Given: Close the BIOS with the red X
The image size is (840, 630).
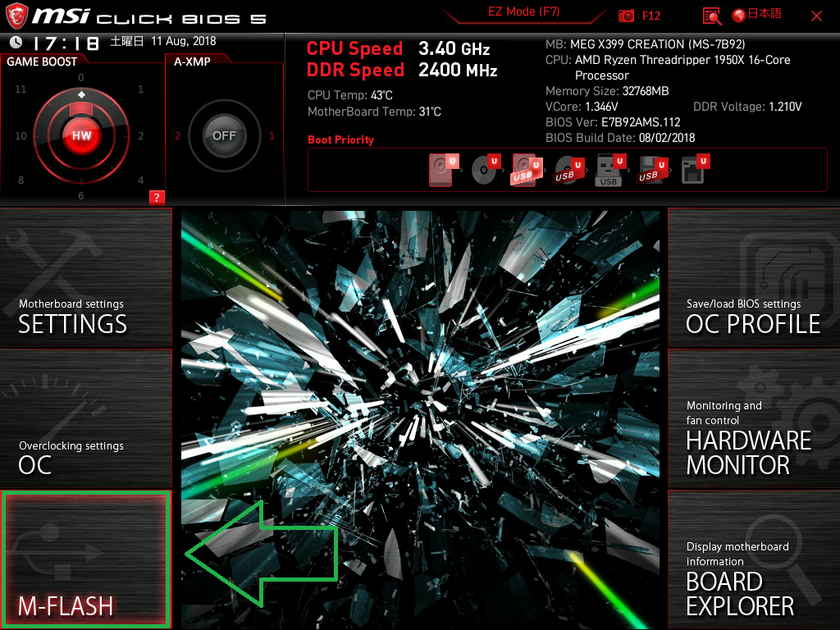Looking at the screenshot, I should click(x=816, y=16).
